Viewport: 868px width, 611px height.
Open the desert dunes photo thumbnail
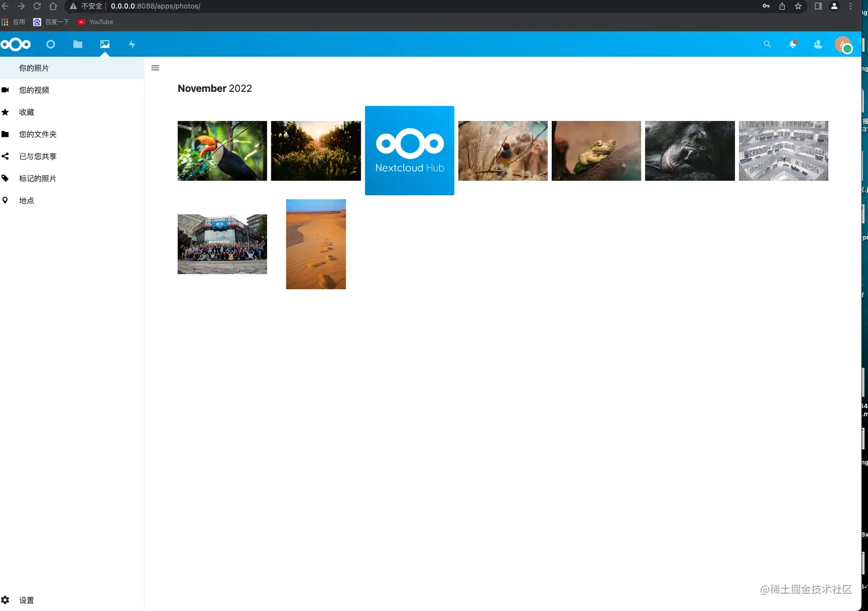point(316,244)
